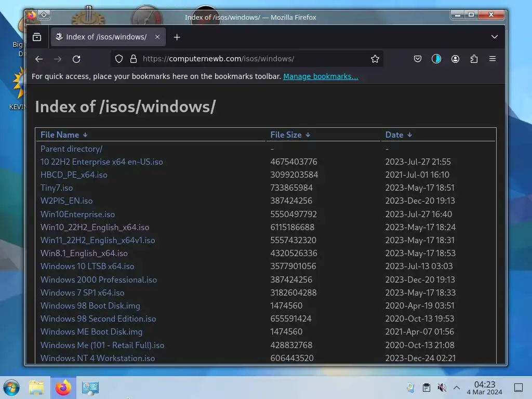Viewport: 532px width, 399px height.
Task: Click file size 655591424
Action: (291, 318)
